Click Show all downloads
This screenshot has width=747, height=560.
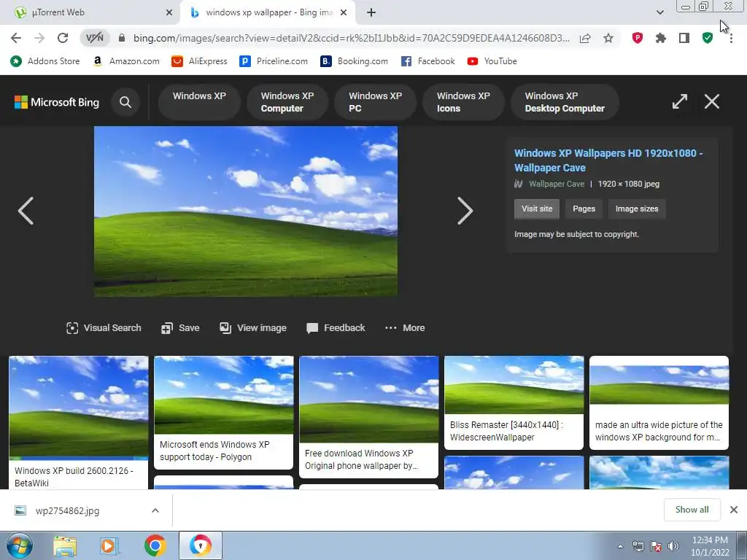[692, 510]
